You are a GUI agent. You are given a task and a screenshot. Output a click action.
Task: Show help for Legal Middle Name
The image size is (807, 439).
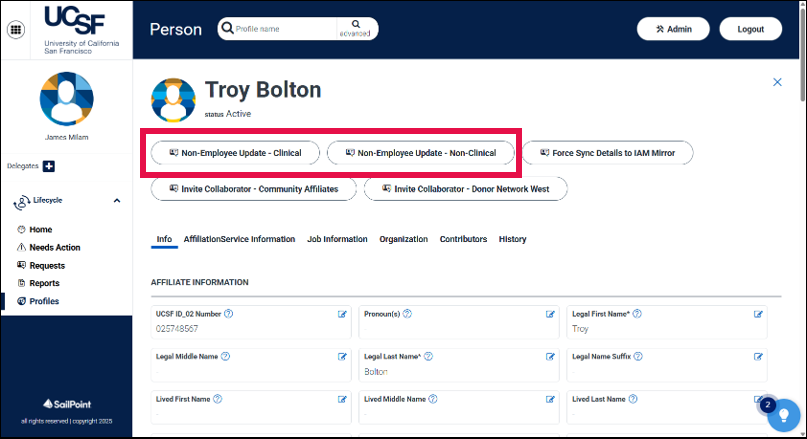pyautogui.click(x=225, y=357)
